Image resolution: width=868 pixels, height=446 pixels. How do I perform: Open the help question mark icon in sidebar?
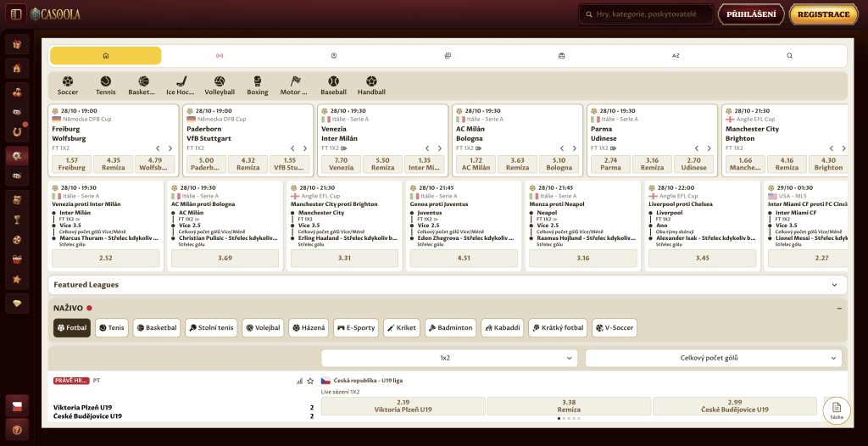click(x=17, y=429)
